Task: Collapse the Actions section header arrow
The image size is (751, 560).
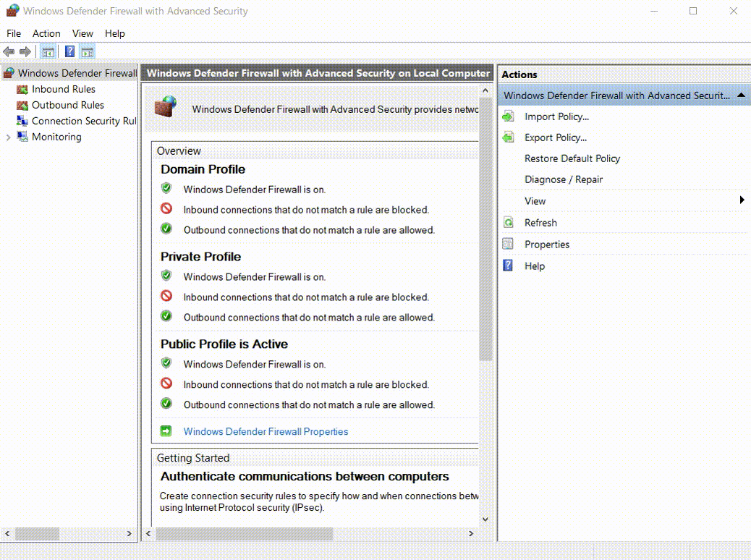Action: (x=741, y=96)
